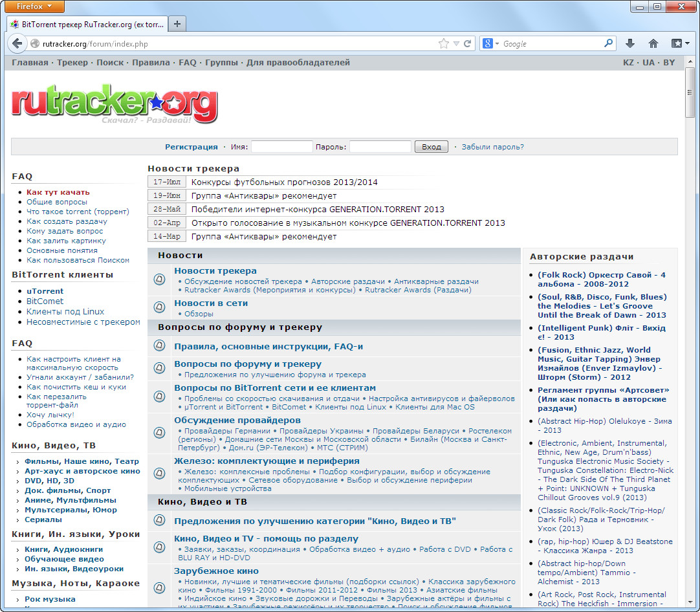Click the forum icon beside Вопросы по BitTorrent сети

159,397
